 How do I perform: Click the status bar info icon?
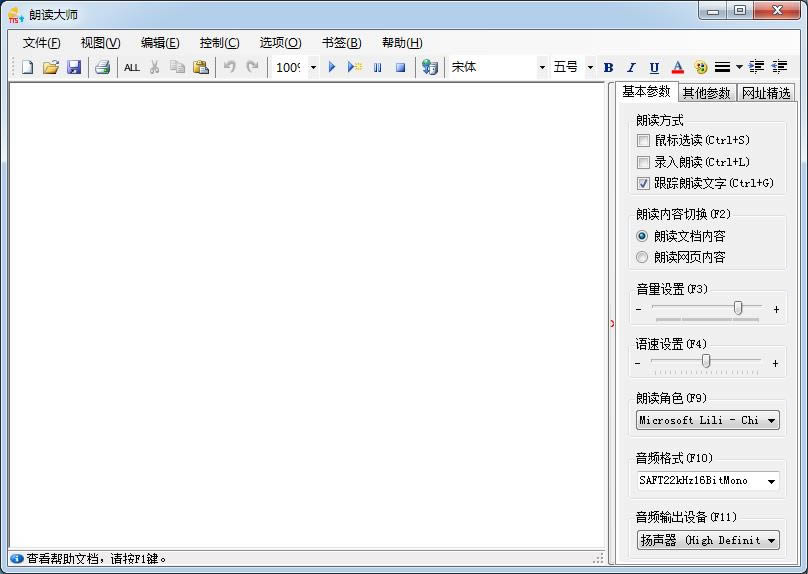16,559
